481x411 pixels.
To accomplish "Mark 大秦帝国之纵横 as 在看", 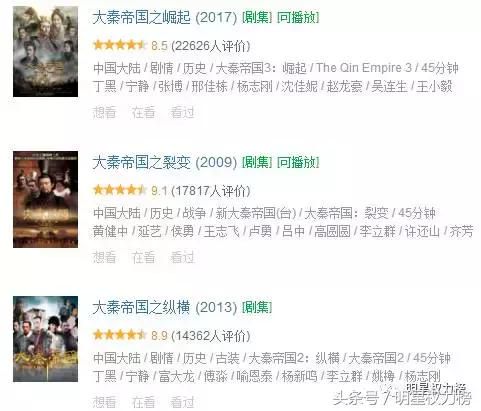I will [x=143, y=402].
